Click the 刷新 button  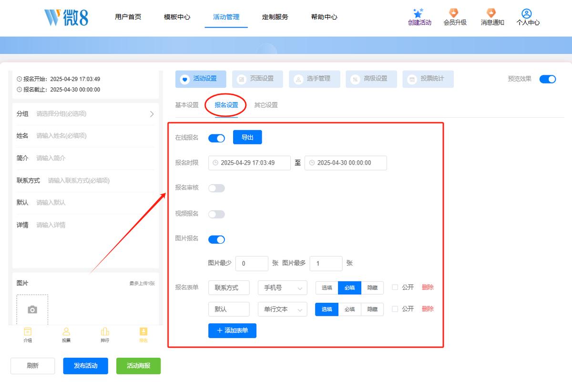click(33, 366)
